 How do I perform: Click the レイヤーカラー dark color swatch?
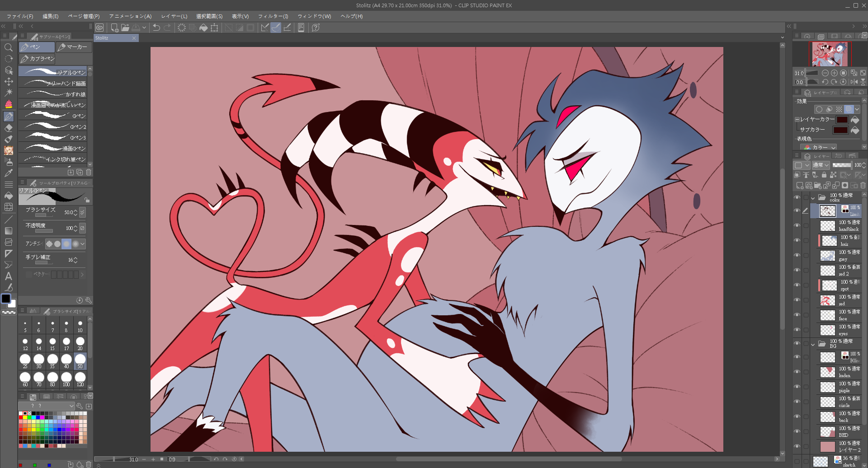(842, 120)
